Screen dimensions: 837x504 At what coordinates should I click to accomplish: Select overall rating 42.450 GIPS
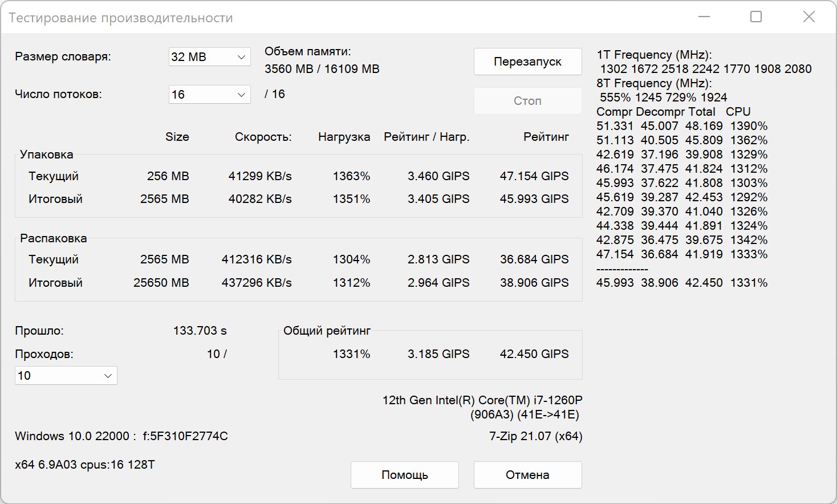tap(534, 354)
